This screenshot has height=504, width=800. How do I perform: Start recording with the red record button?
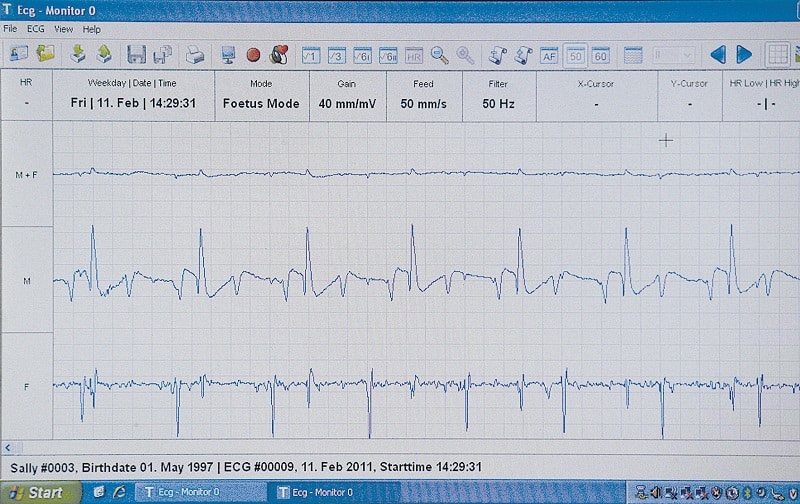tap(253, 55)
